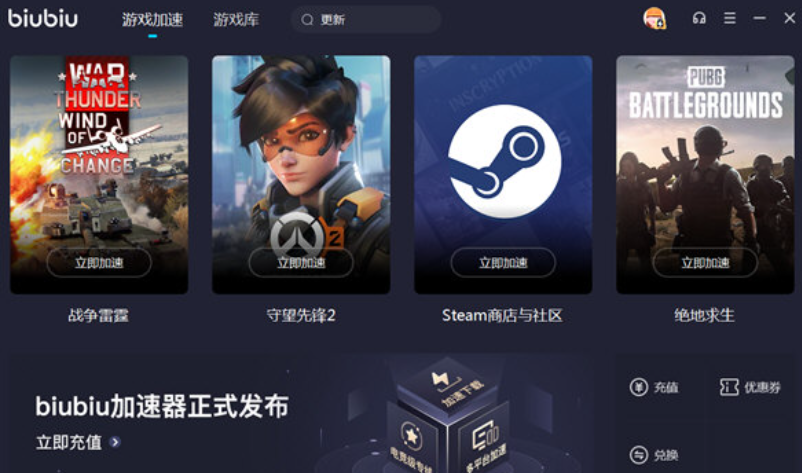The image size is (802, 473).
Task: Click the search magnifier icon
Action: coord(307,20)
